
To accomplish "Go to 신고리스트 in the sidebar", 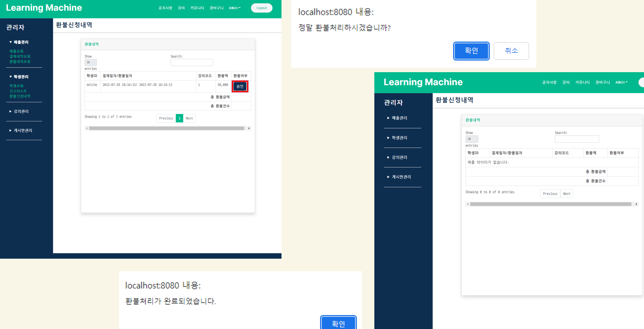I will 18,91.
